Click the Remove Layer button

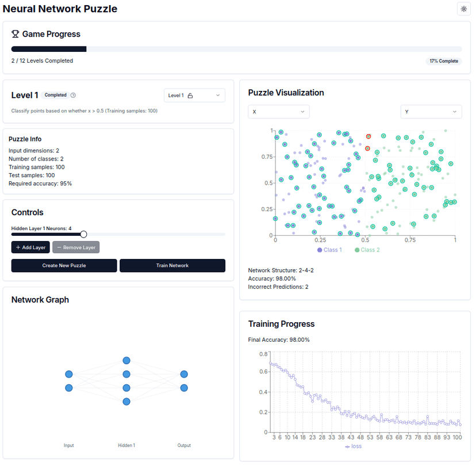pos(76,247)
